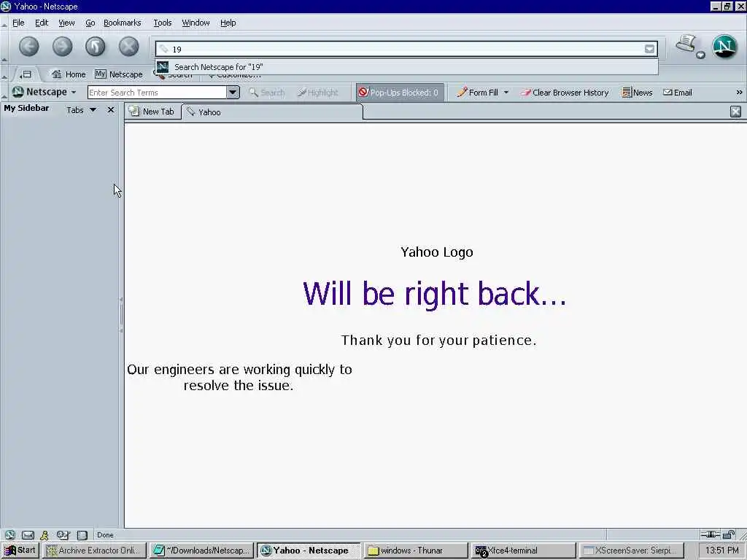This screenshot has width=747, height=560.
Task: Focus the Enter Search Terms field
Action: [x=158, y=93]
